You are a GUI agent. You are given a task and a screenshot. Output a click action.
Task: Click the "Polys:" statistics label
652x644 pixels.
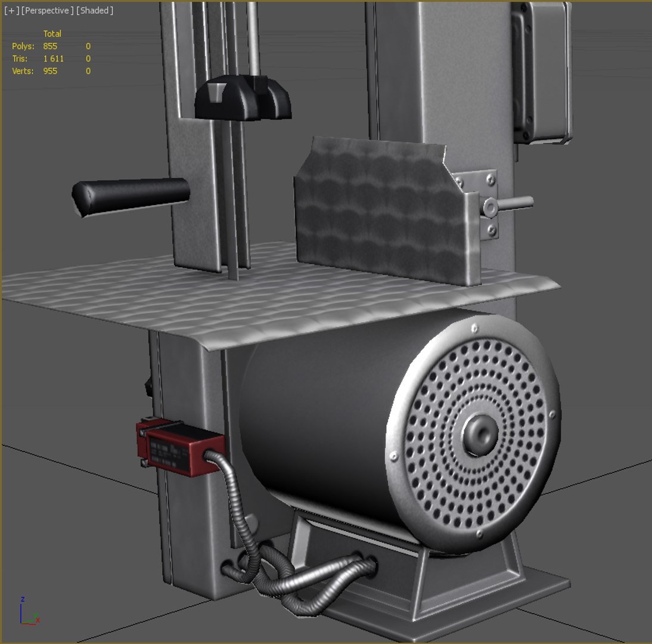click(23, 46)
